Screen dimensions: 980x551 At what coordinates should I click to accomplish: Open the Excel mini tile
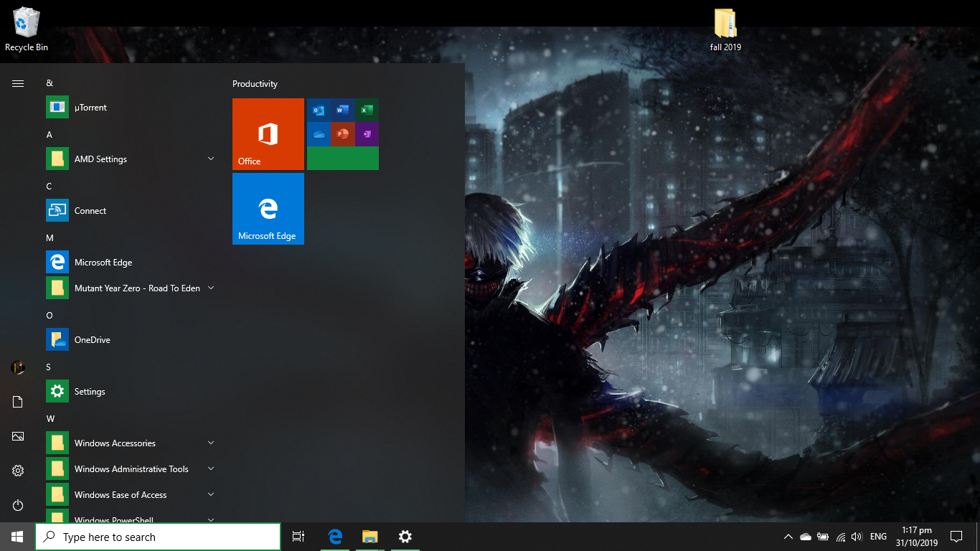tap(367, 110)
